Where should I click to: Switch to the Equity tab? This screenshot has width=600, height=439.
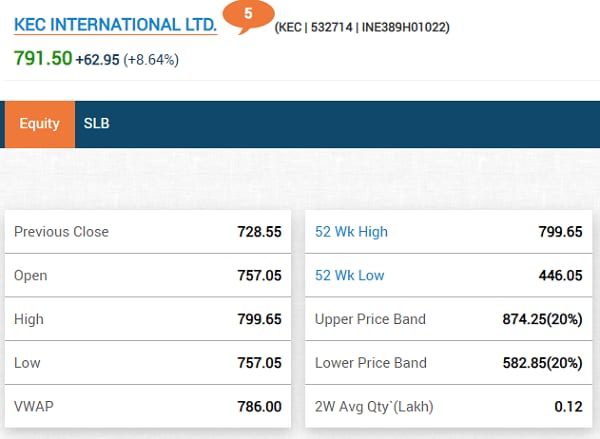pyautogui.click(x=40, y=124)
